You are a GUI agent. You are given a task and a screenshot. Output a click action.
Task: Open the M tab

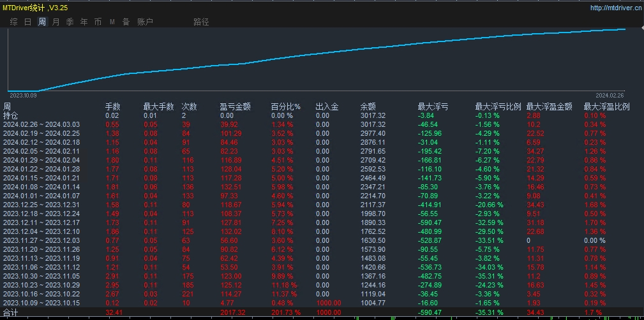[x=112, y=22]
